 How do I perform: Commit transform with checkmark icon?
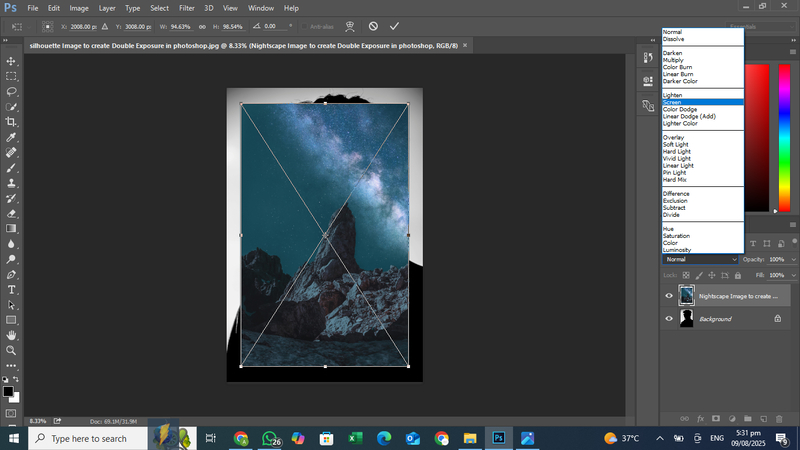[394, 26]
